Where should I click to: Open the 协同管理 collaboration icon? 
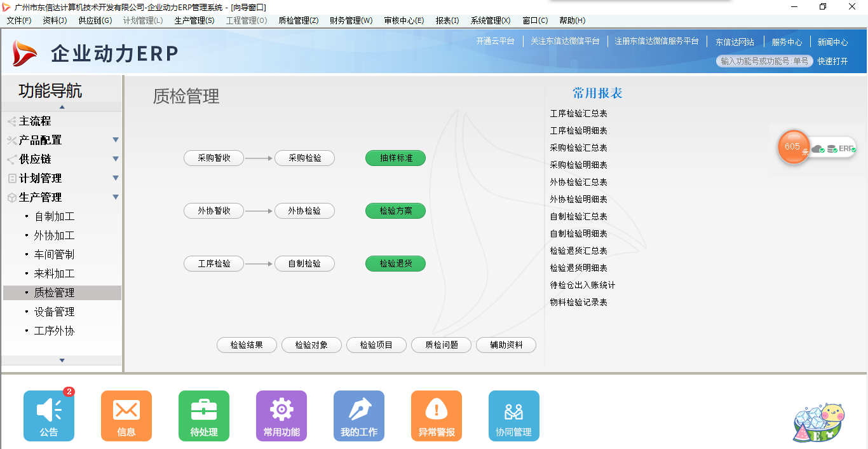[x=513, y=415]
